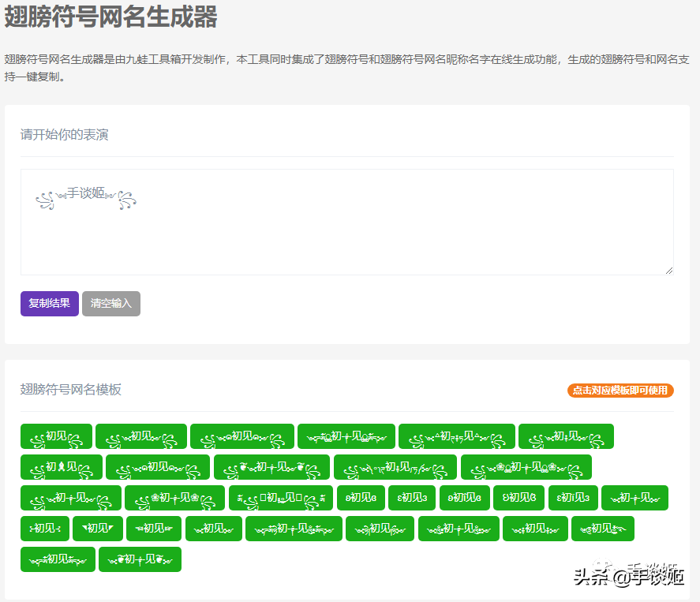
Task: Select the ε初i见з template
Action: 573,498
